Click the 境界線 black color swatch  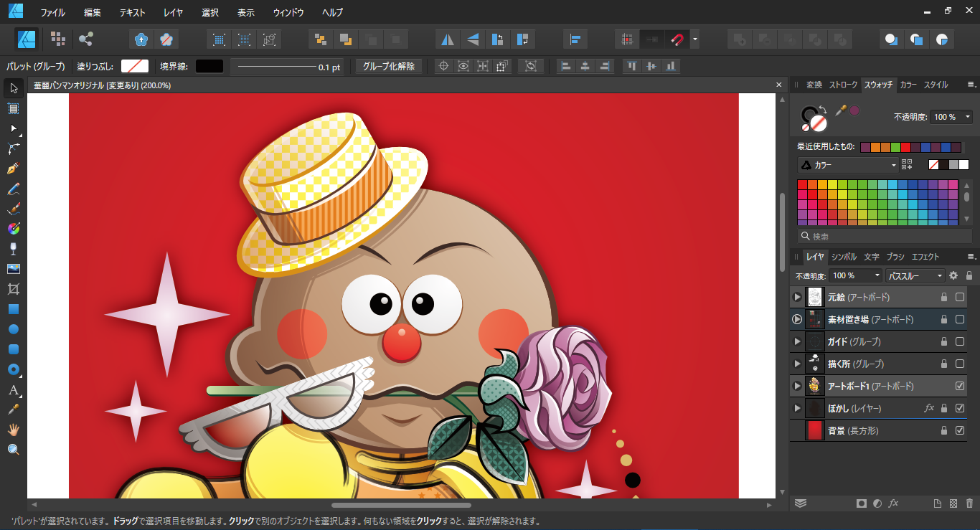point(209,66)
